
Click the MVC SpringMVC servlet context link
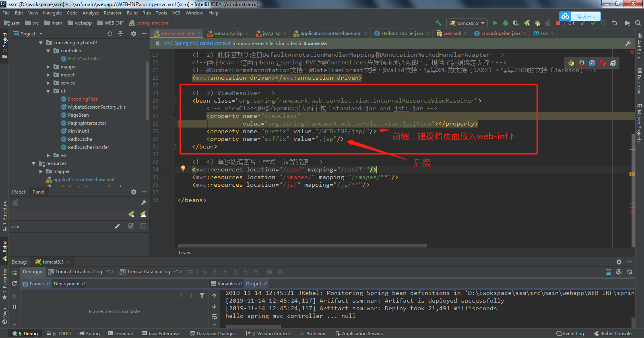pyautogui.click(x=197, y=43)
